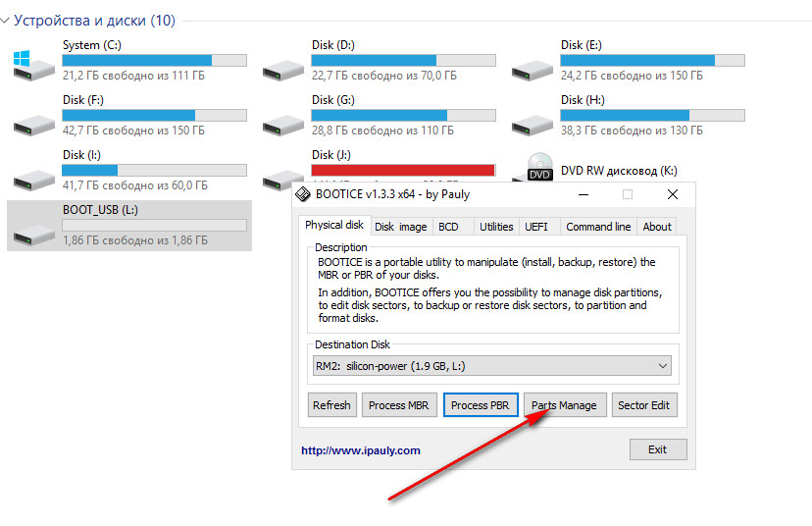Select the DVD RW drive (K:) icon
The height and width of the screenshot is (526, 812).
[538, 169]
